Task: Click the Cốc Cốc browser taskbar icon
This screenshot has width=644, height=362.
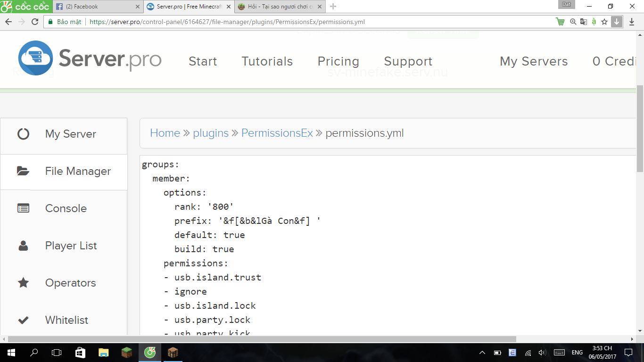Action: pos(150,352)
